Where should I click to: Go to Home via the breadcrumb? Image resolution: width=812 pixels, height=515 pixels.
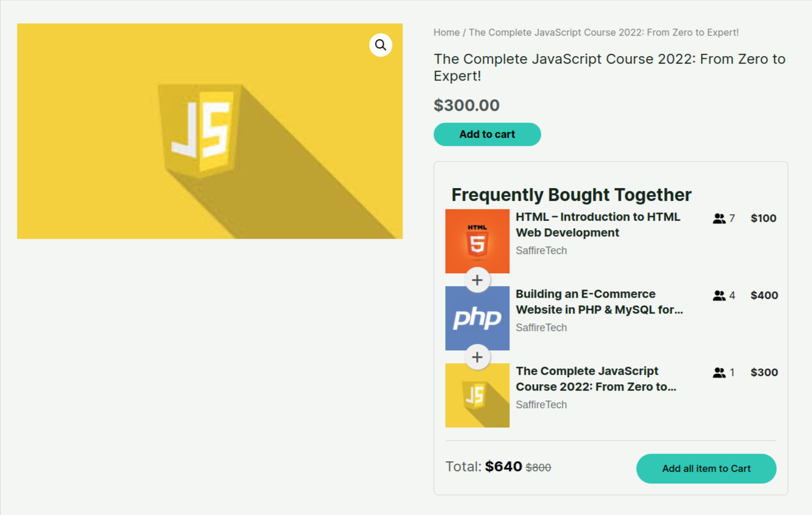[446, 33]
